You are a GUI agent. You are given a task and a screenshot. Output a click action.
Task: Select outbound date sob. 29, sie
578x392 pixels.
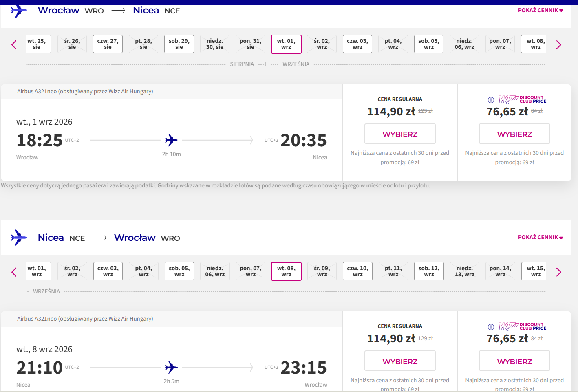point(179,44)
